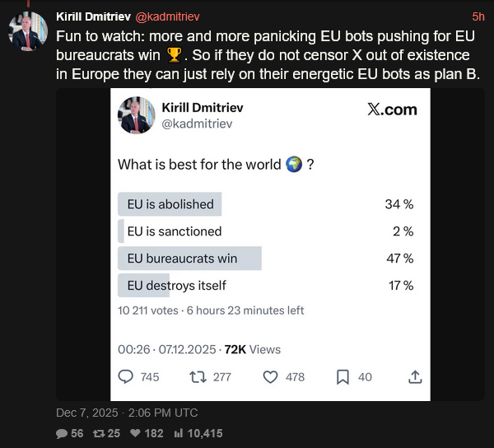Open view stats icon showing 10,415

tap(178, 433)
